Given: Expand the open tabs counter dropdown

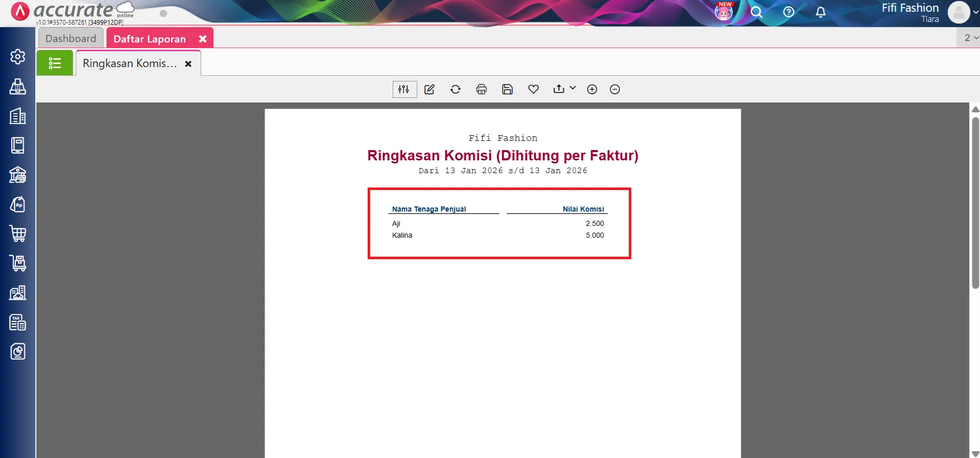Looking at the screenshot, I should [971, 38].
